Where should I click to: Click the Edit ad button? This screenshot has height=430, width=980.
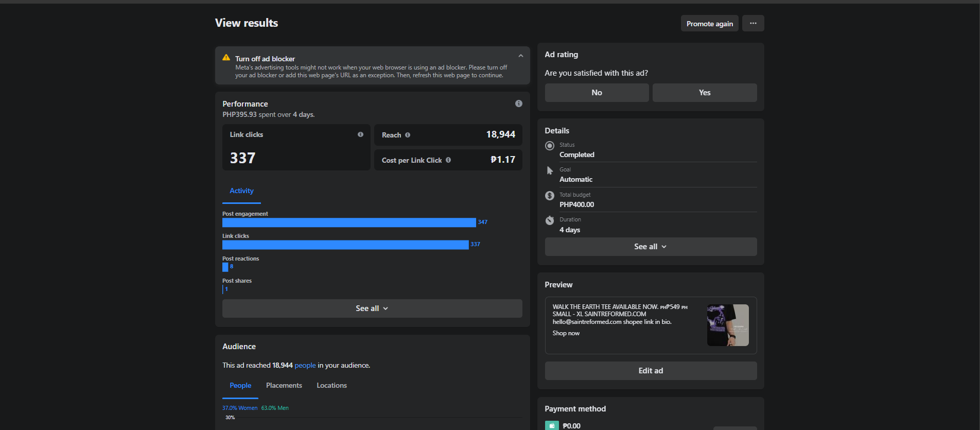[x=651, y=371]
